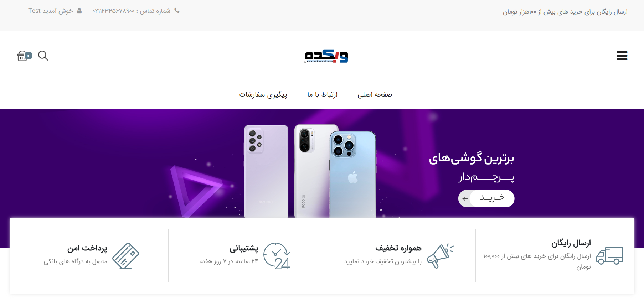This screenshot has width=644, height=306.
Task: Click the arrow inside the خرید button
Action: (x=465, y=199)
